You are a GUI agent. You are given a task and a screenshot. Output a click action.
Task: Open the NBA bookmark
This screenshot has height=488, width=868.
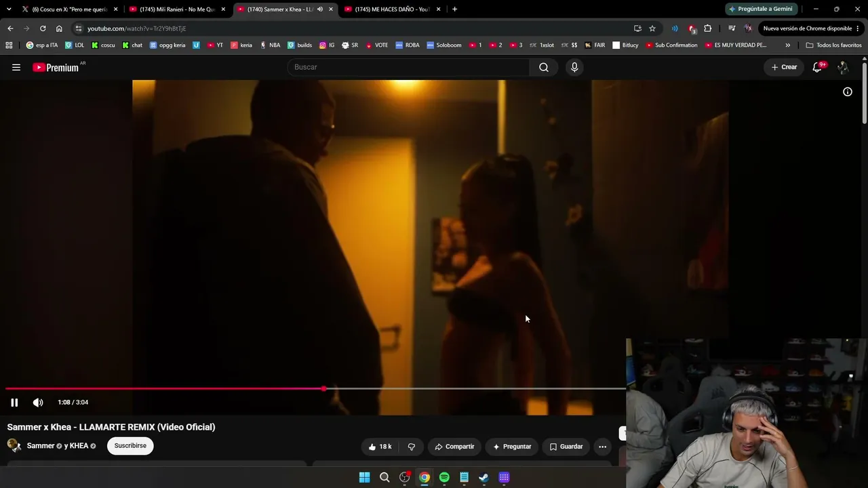(270, 45)
